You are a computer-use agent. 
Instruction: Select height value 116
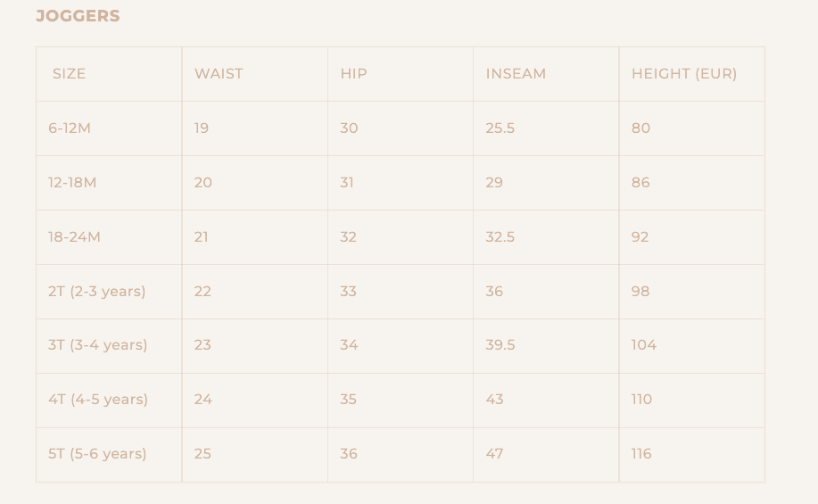pos(641,454)
